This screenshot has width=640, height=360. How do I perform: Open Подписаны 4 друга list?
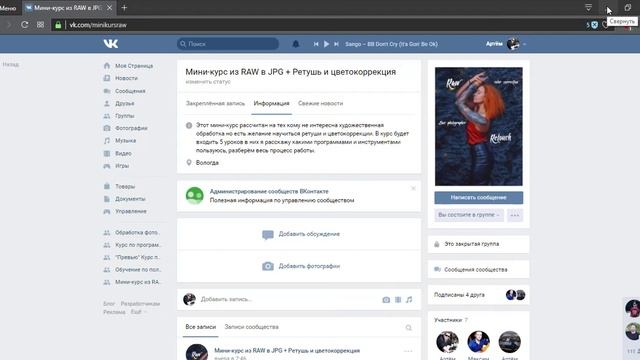(x=459, y=295)
